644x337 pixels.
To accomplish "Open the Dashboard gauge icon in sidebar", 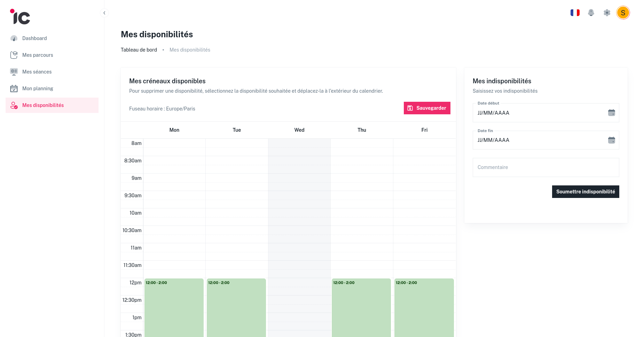I will click(14, 38).
